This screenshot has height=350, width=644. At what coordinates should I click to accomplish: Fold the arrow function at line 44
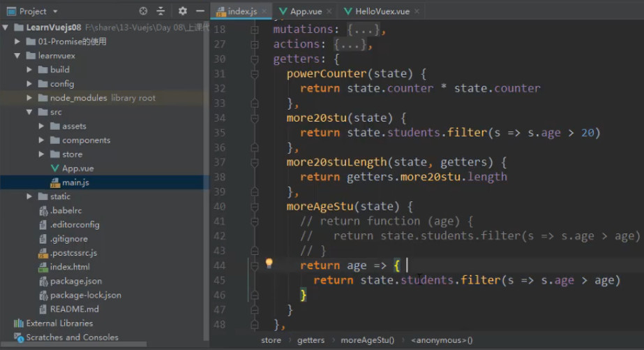(255, 266)
